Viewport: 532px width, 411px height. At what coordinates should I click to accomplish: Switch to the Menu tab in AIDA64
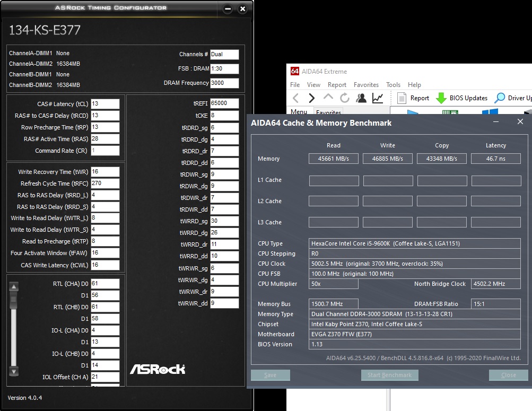(299, 111)
